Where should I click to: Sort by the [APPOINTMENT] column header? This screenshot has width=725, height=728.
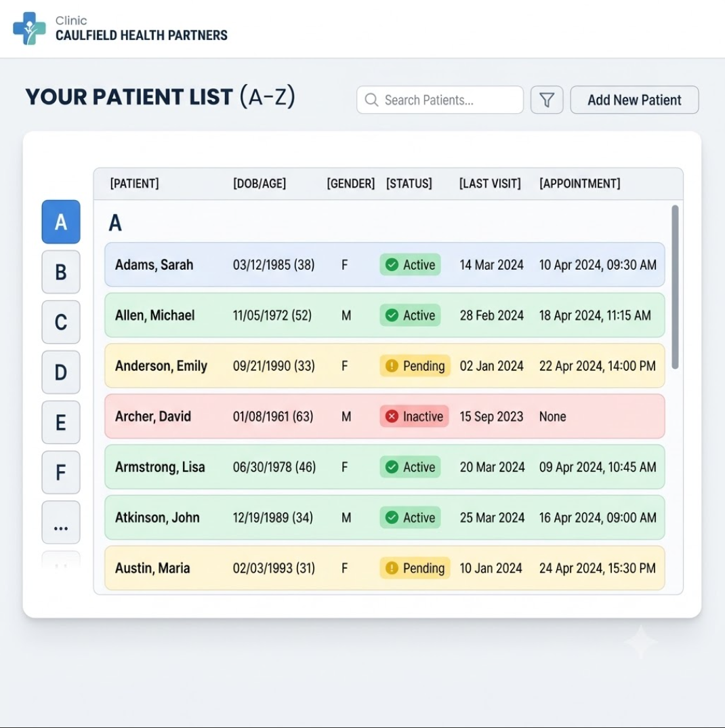coord(580,184)
